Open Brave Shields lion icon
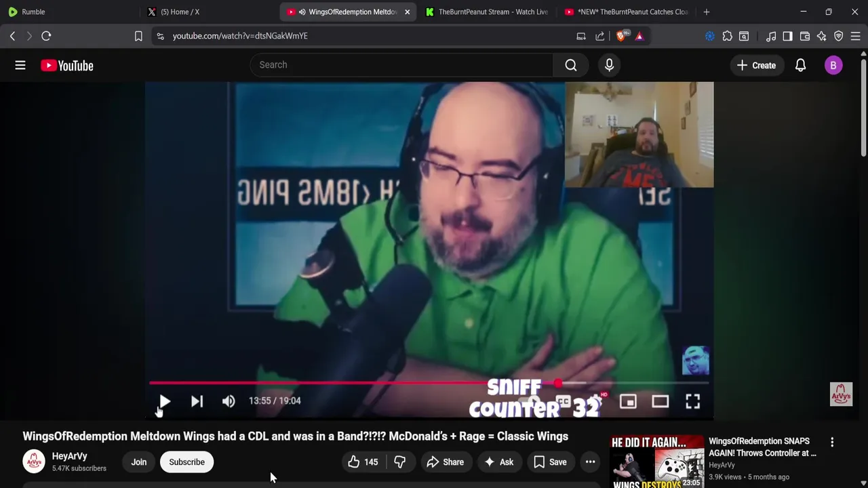Image resolution: width=868 pixels, height=488 pixels. coord(622,36)
